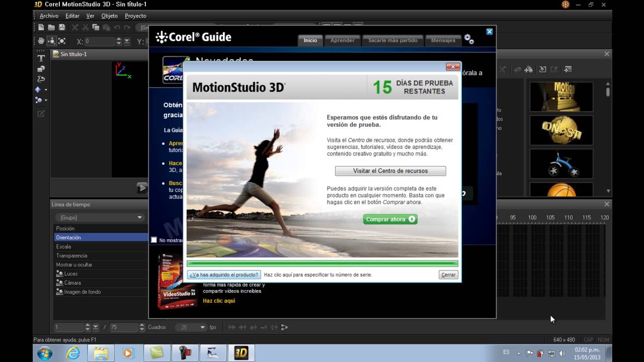Open Windows Explorer from taskbar
The height and width of the screenshot is (362, 644).
[101, 353]
